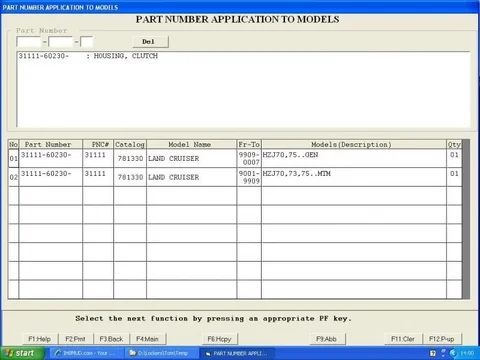Click part number 31111-60230 in row 02
Screen dimensions: 480x360
point(46,174)
